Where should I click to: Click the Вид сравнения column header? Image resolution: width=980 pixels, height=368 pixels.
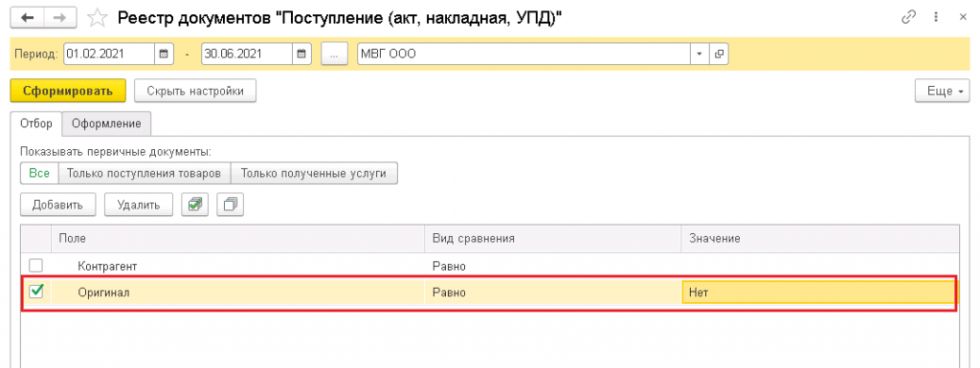(x=553, y=239)
